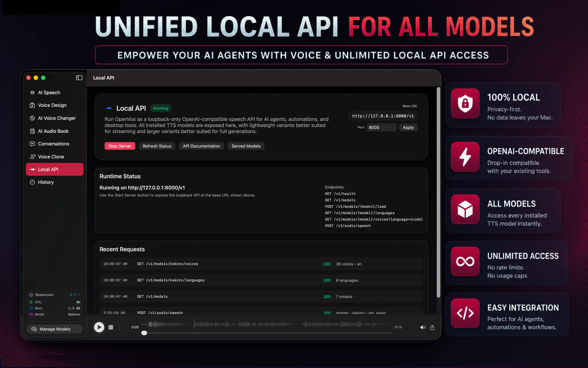Image resolution: width=588 pixels, height=368 pixels.
Task: Toggle the sidebar panel icon
Action: click(x=79, y=78)
